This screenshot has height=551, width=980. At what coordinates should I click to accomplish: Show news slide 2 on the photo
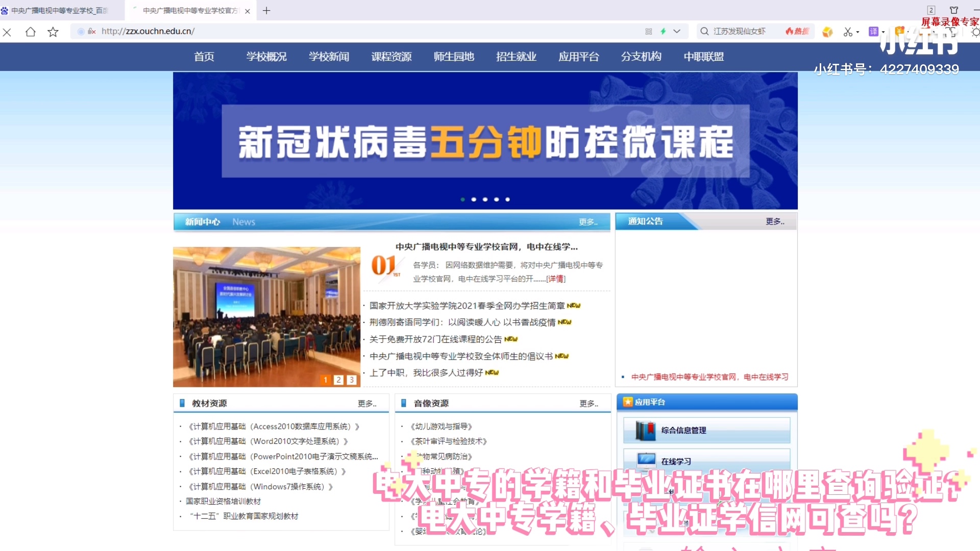338,380
